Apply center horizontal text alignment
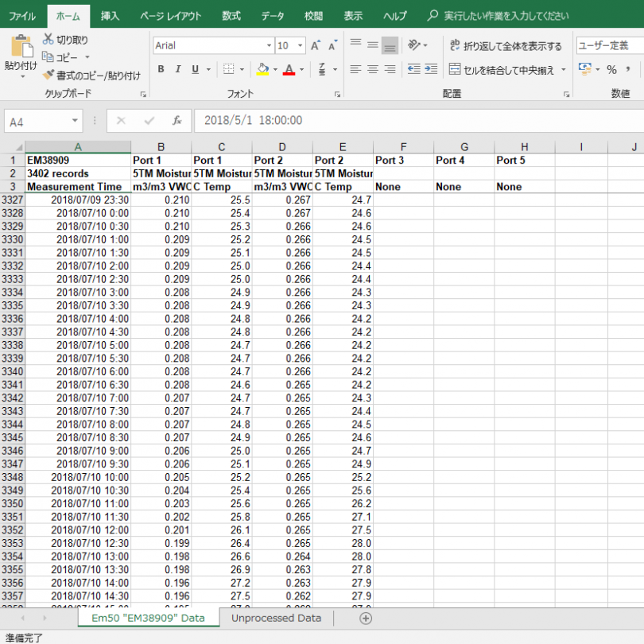 coord(372,69)
